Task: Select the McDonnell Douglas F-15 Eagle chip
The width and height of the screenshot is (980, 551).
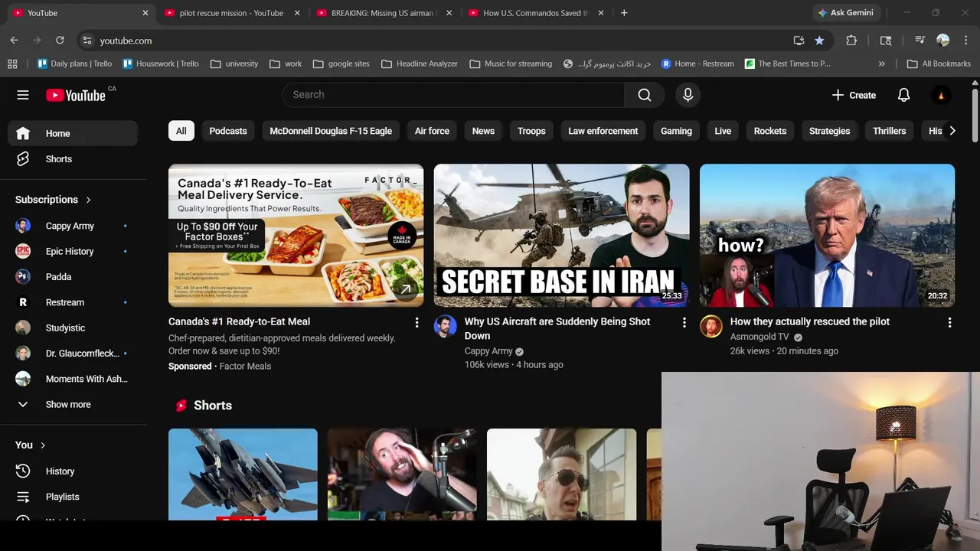Action: pyautogui.click(x=331, y=131)
